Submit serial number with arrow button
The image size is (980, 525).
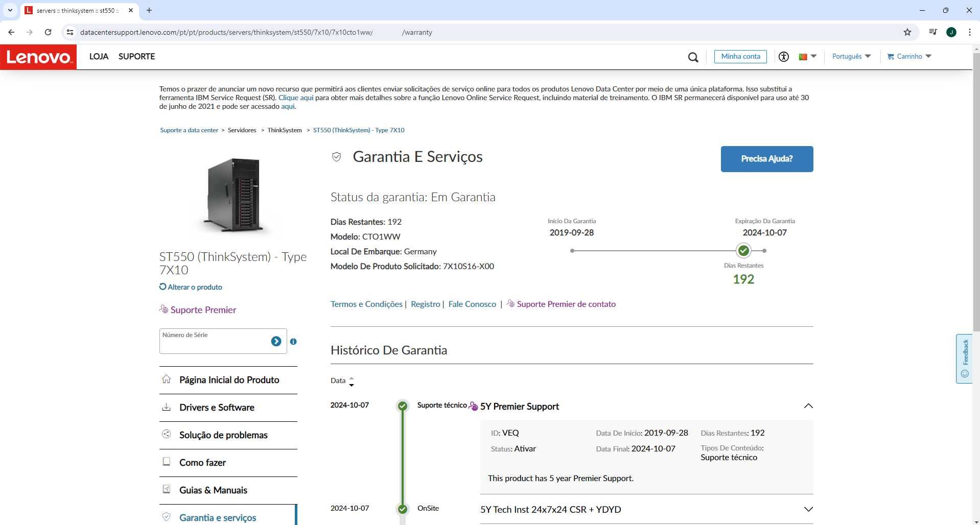coord(276,341)
